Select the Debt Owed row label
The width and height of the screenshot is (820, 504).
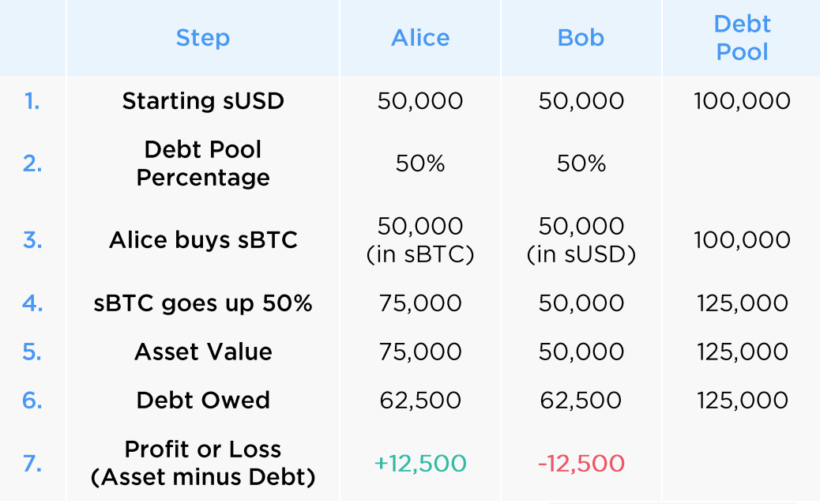[203, 401]
